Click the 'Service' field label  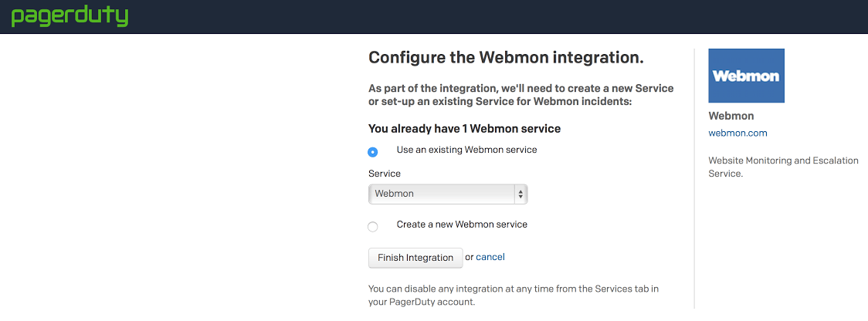coord(385,174)
